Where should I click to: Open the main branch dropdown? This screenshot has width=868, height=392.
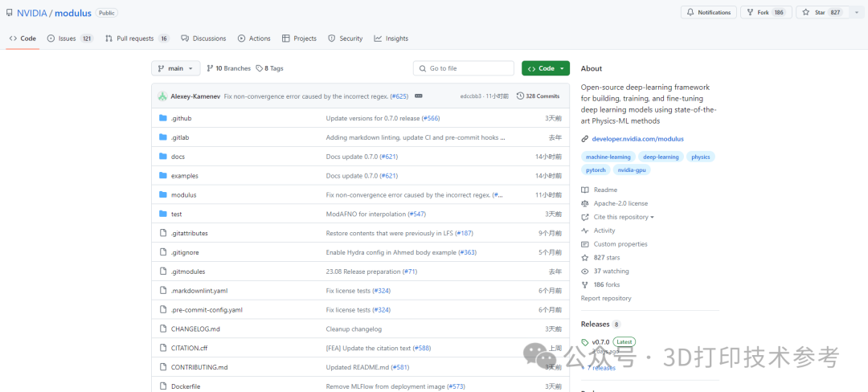[175, 68]
